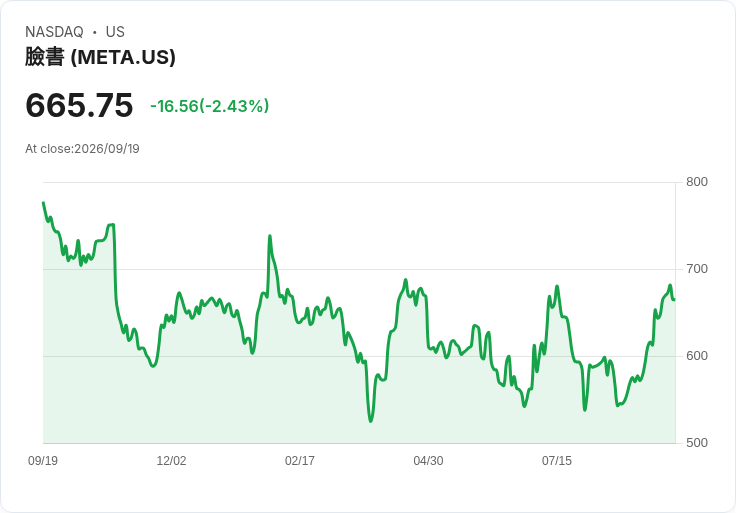Screen dimensions: 736x513
Task: Click the -16.56(-2.43%) change value
Action: tap(209, 106)
